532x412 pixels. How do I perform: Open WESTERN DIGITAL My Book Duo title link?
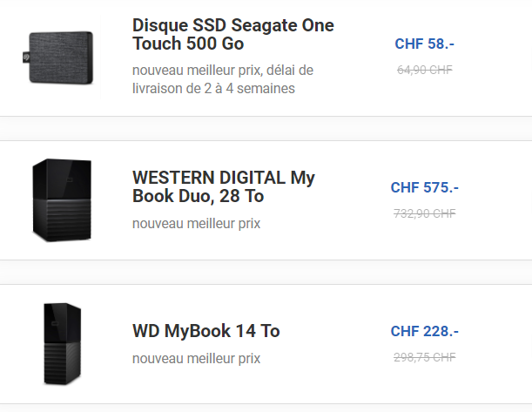pyautogui.click(x=223, y=187)
